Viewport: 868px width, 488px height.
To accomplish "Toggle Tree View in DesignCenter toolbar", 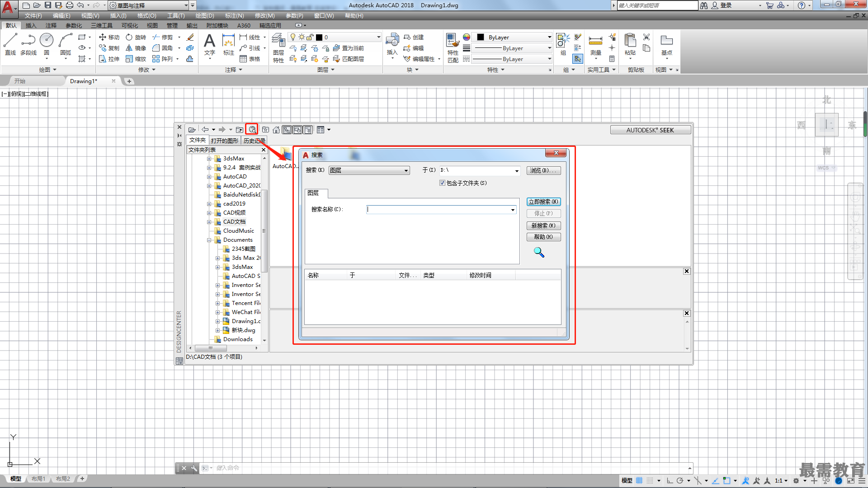I will (x=287, y=130).
